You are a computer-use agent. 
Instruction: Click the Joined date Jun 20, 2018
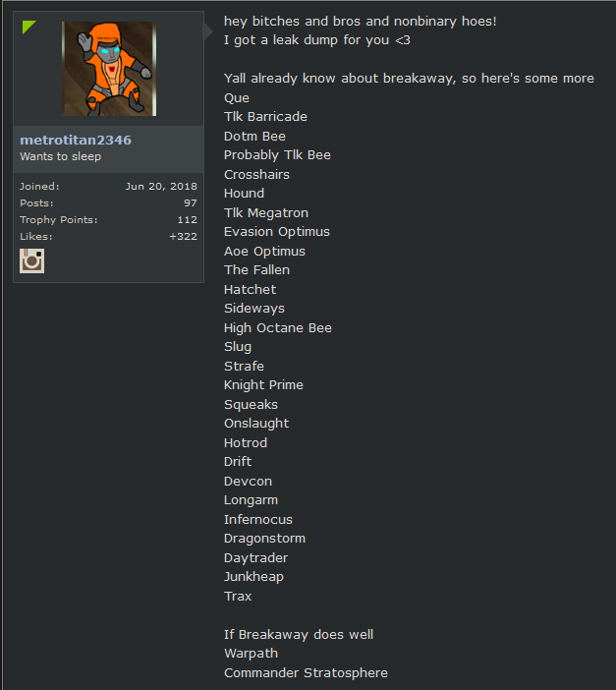point(161,186)
